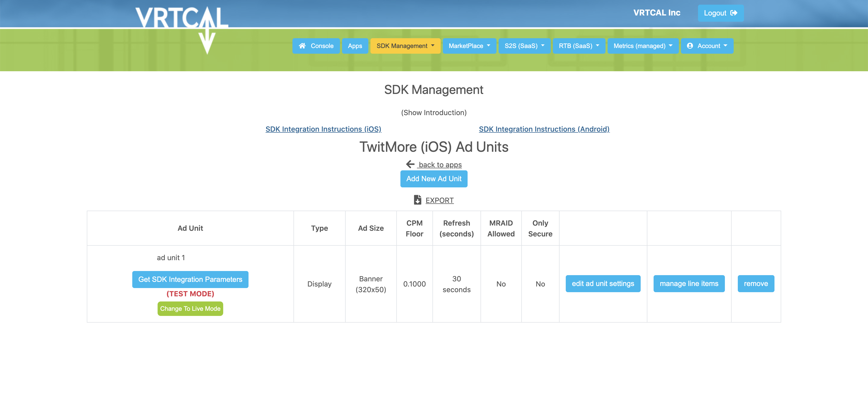Open the S2S (SaaS) dropdown
Screen dimensions: 868x414
point(524,46)
